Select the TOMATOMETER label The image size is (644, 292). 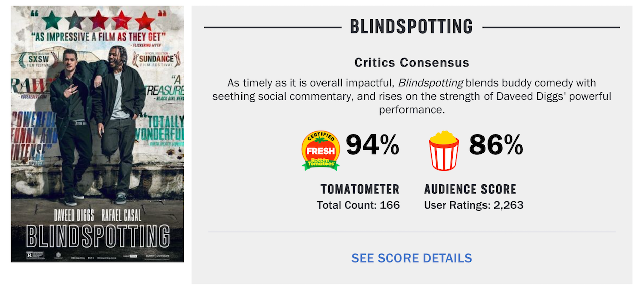360,189
